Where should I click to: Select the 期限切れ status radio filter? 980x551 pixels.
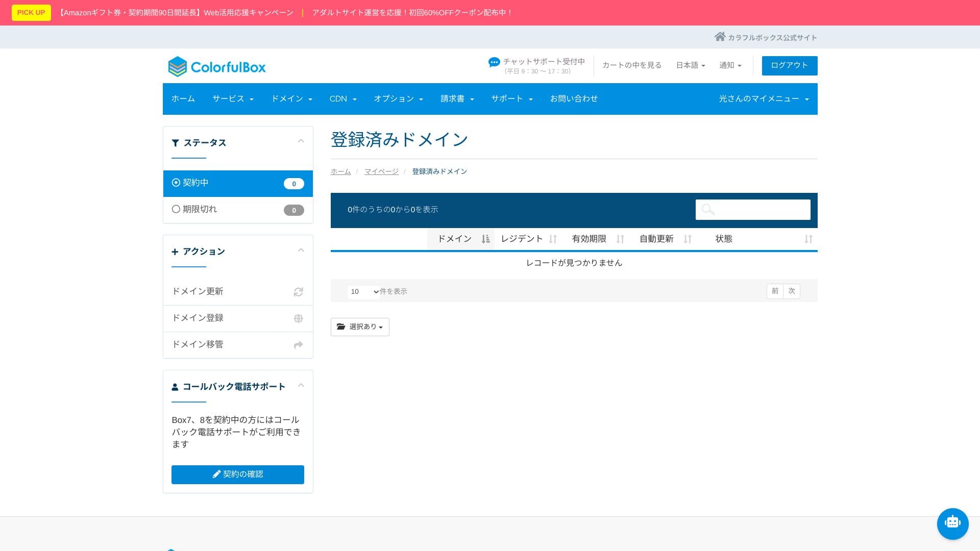(x=176, y=209)
